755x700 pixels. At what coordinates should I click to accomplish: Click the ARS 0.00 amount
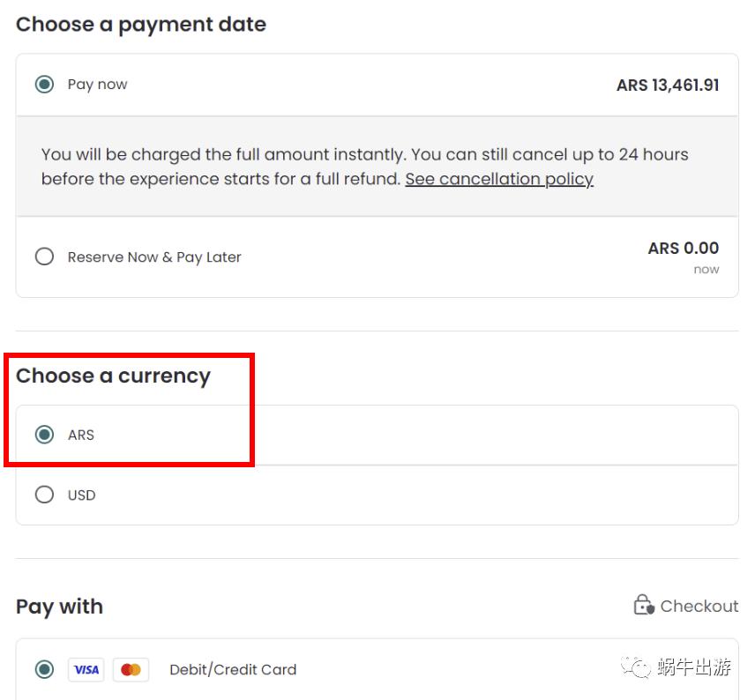click(x=683, y=249)
